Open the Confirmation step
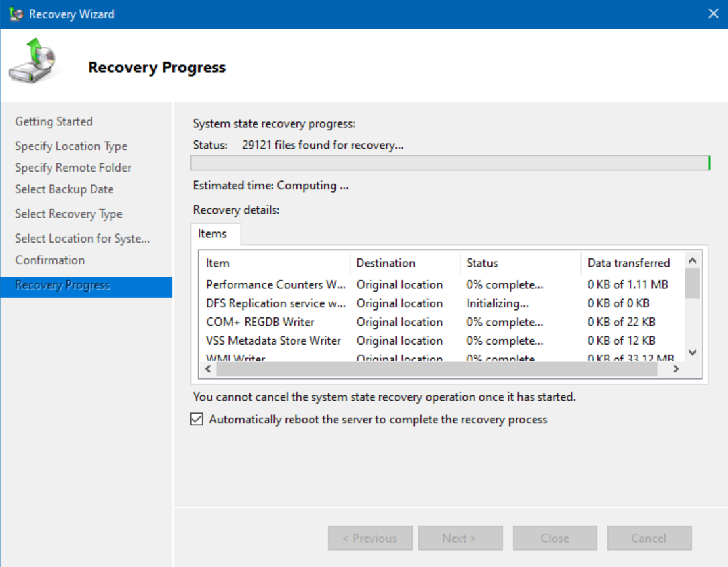The width and height of the screenshot is (728, 567). tap(50, 260)
